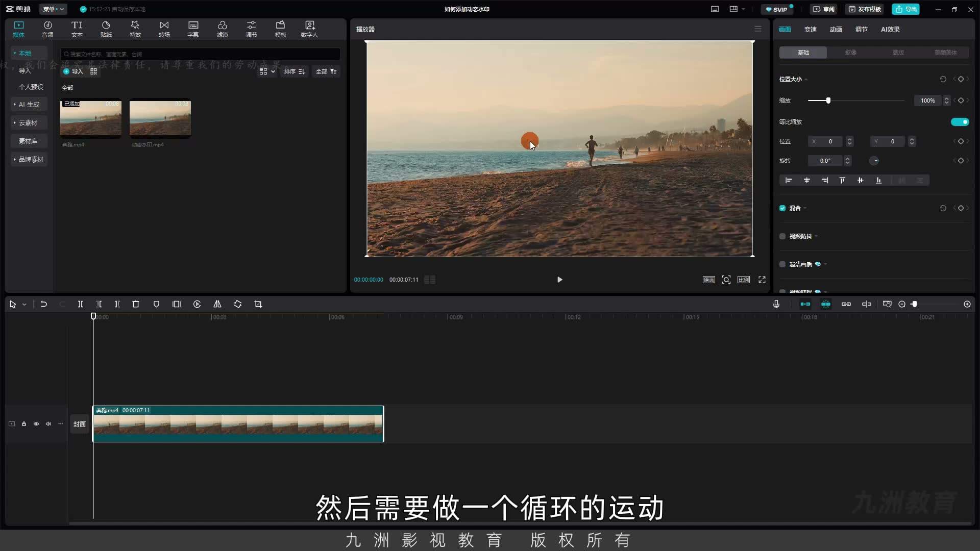980x551 pixels.
Task: Click the Import (导入) button
Action: click(x=73, y=71)
